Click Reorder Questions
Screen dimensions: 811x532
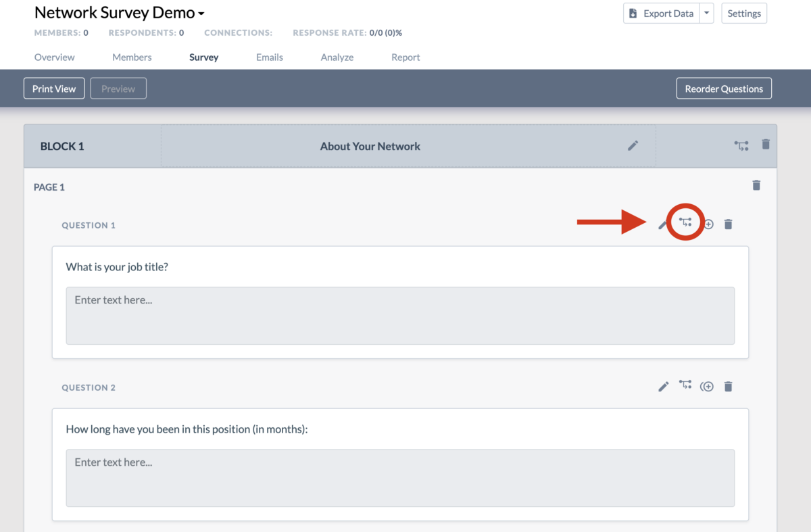tap(724, 88)
